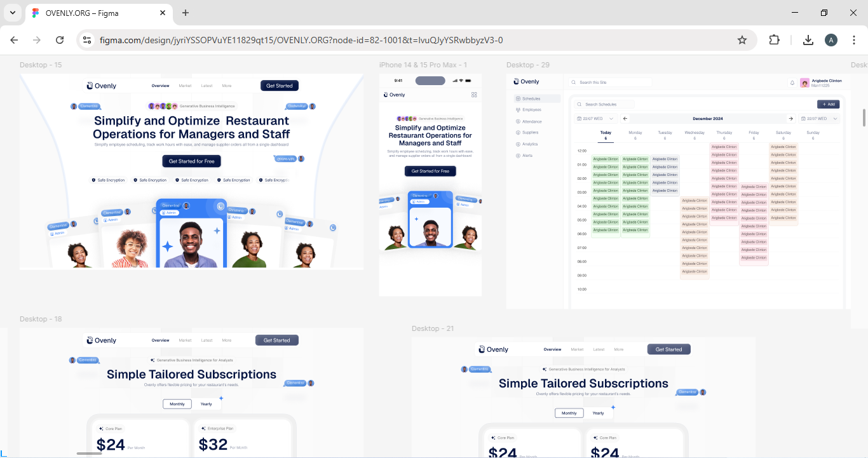Click the Add button in schedule frame
868x458 pixels.
(x=829, y=104)
